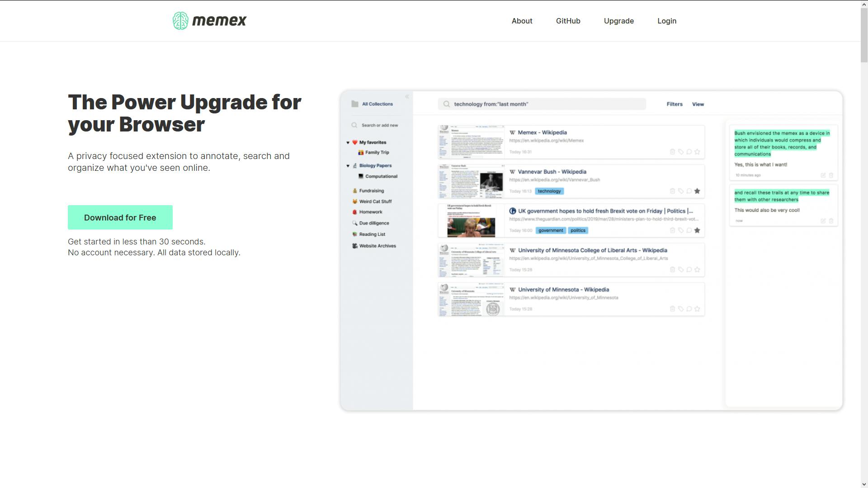Click the memex brain logo
This screenshot has width=868, height=488.
click(180, 21)
